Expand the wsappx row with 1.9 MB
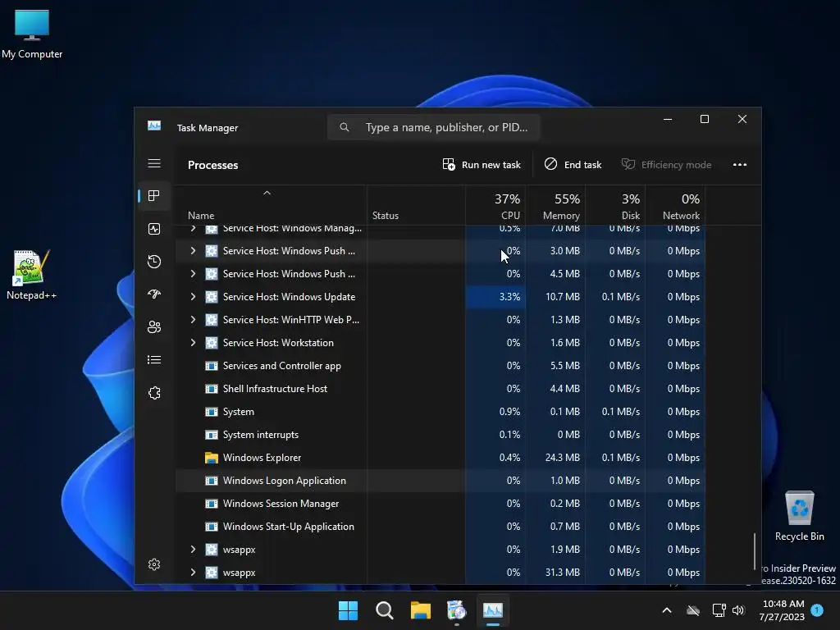The height and width of the screenshot is (630, 840). click(193, 550)
